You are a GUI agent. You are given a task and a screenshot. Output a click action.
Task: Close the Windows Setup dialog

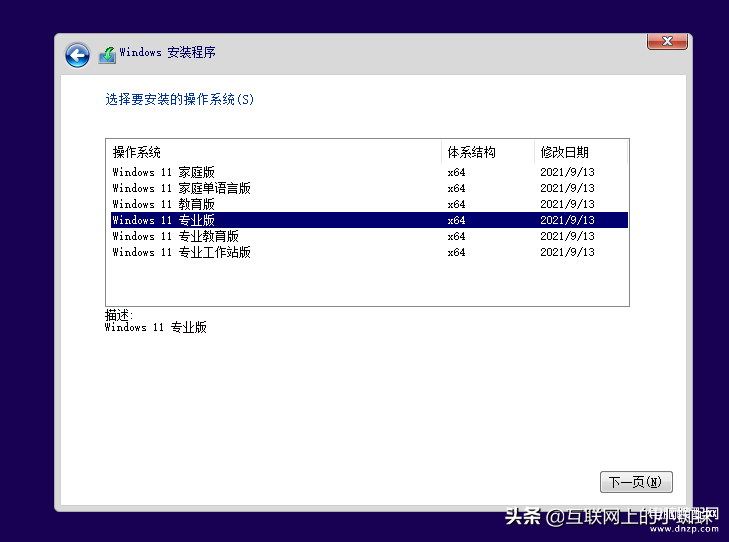(x=667, y=41)
